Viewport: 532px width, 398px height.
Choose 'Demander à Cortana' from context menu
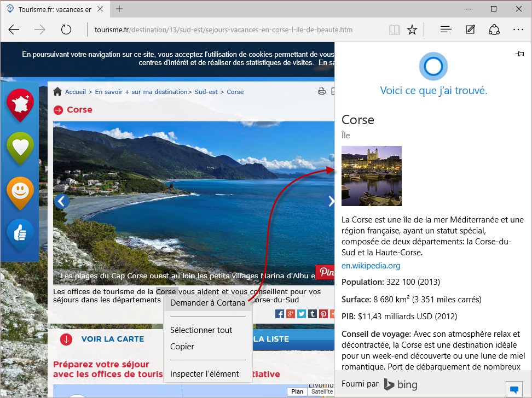coord(207,303)
